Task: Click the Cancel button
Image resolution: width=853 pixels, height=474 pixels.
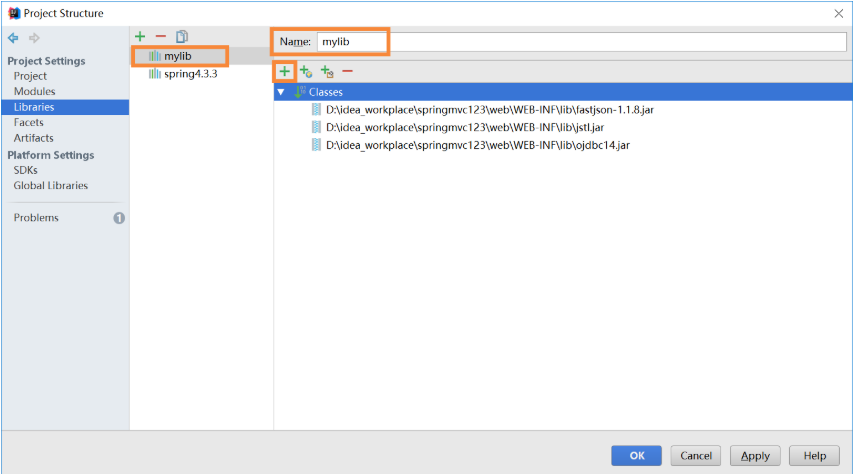Action: pyautogui.click(x=696, y=455)
